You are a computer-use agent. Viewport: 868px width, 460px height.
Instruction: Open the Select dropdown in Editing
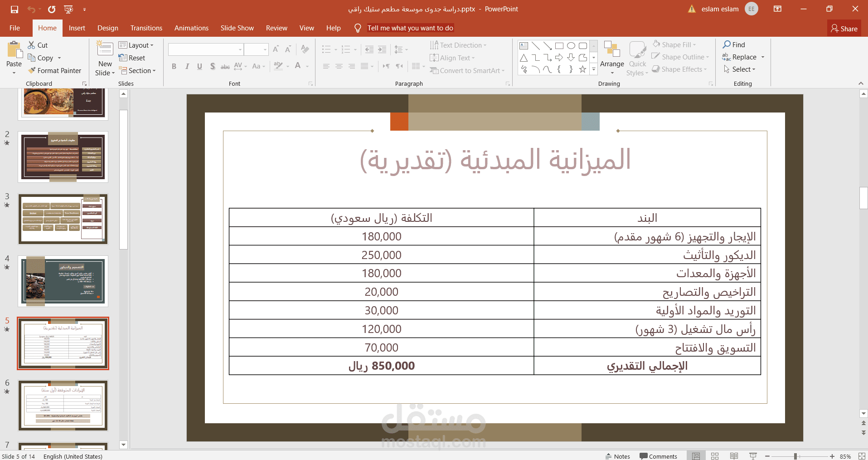pos(740,69)
